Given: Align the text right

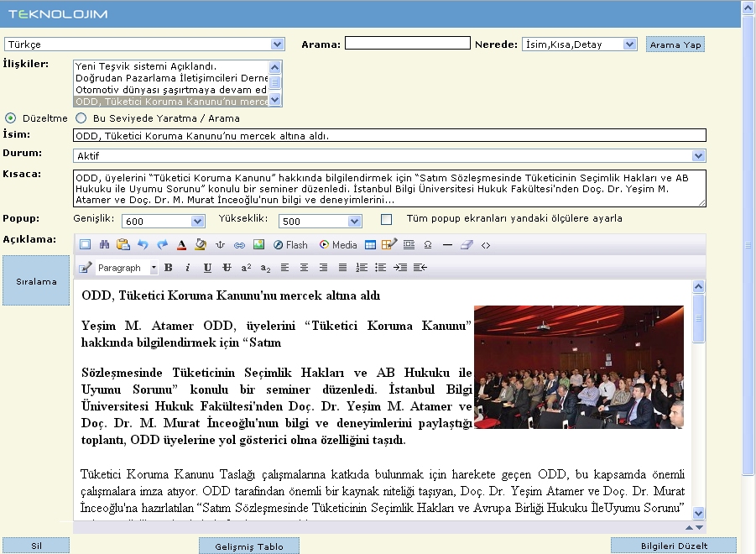Looking at the screenshot, I should (323, 268).
